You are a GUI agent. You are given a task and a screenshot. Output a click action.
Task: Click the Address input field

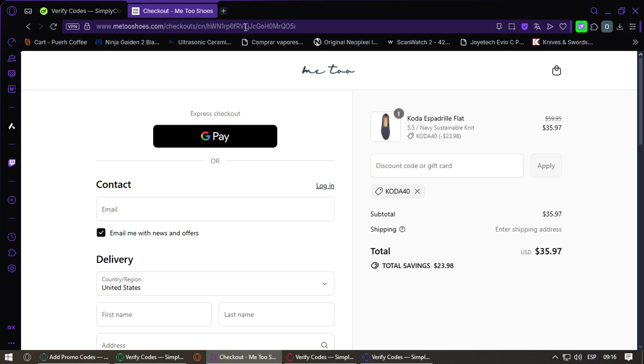(x=215, y=343)
